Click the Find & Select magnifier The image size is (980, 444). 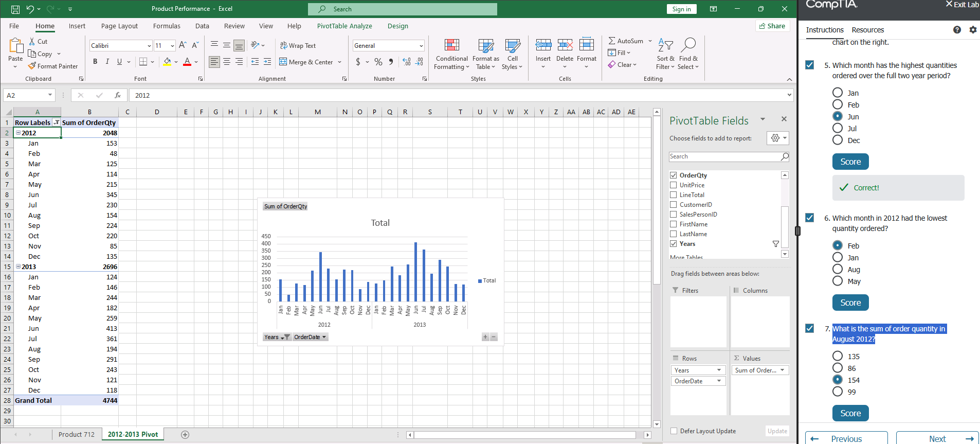coord(688,45)
